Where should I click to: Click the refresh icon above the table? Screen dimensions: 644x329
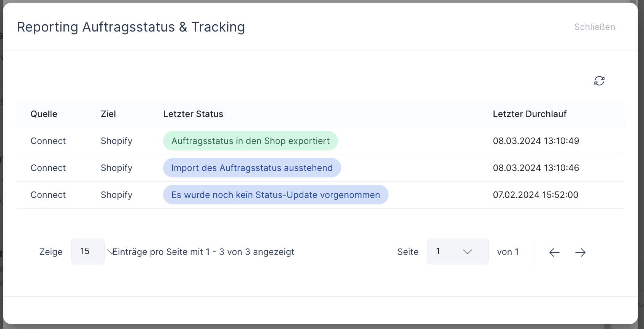[x=599, y=81]
